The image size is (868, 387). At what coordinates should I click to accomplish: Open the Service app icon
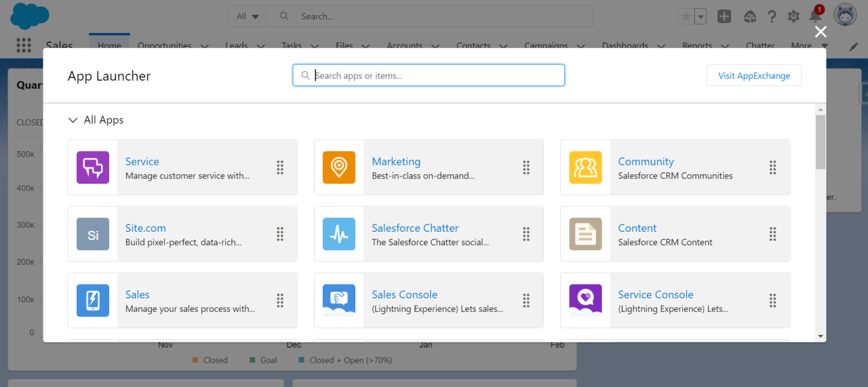93,167
